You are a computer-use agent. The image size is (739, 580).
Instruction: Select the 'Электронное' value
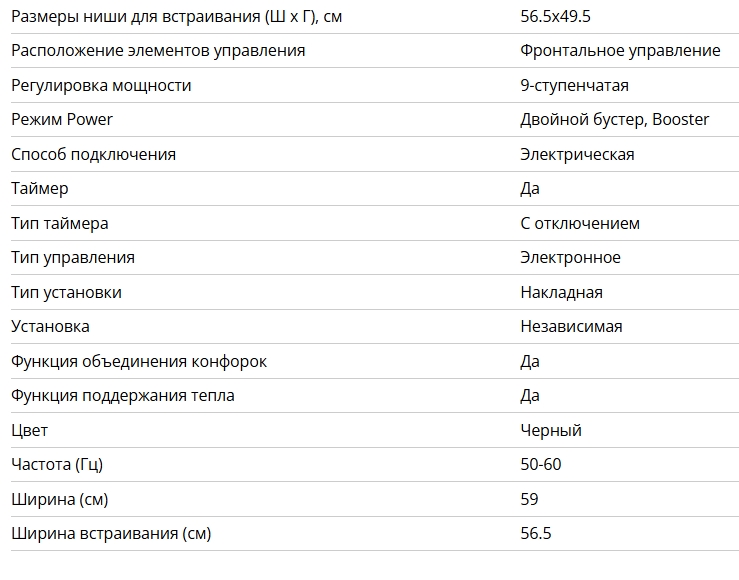tap(570, 257)
